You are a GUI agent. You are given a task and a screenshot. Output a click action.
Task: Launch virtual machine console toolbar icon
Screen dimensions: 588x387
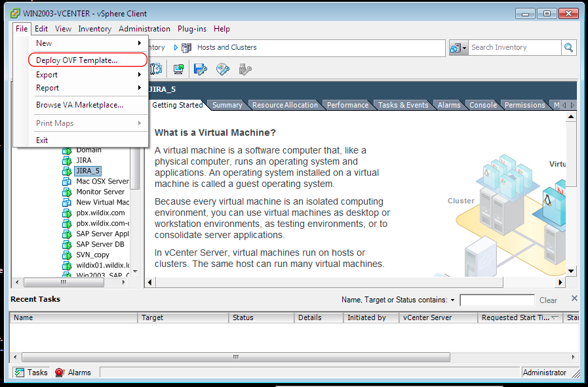click(178, 69)
